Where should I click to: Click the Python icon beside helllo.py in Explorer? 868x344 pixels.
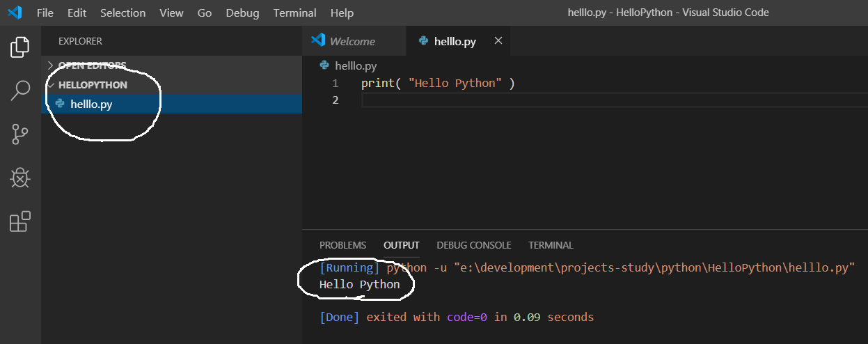click(60, 104)
